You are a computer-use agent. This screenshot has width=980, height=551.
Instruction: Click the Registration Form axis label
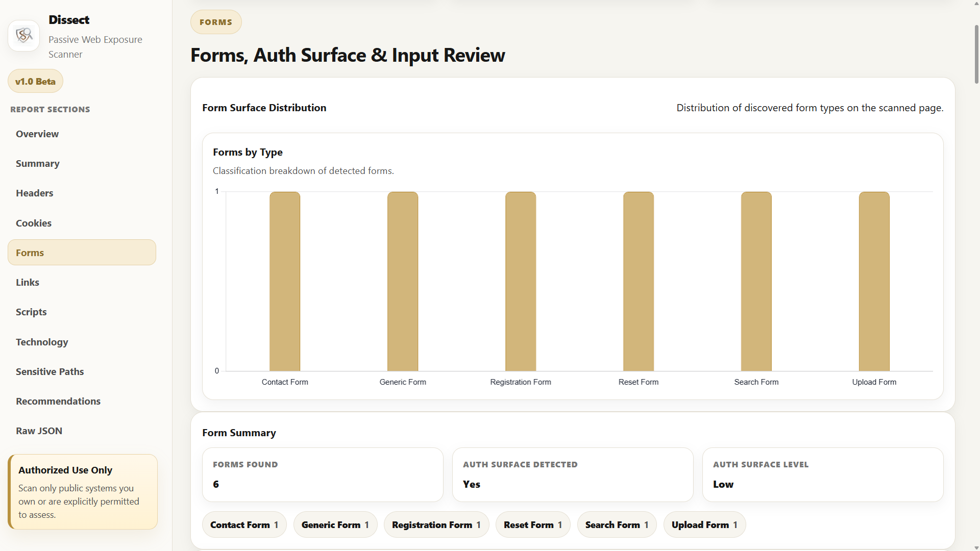click(x=521, y=382)
